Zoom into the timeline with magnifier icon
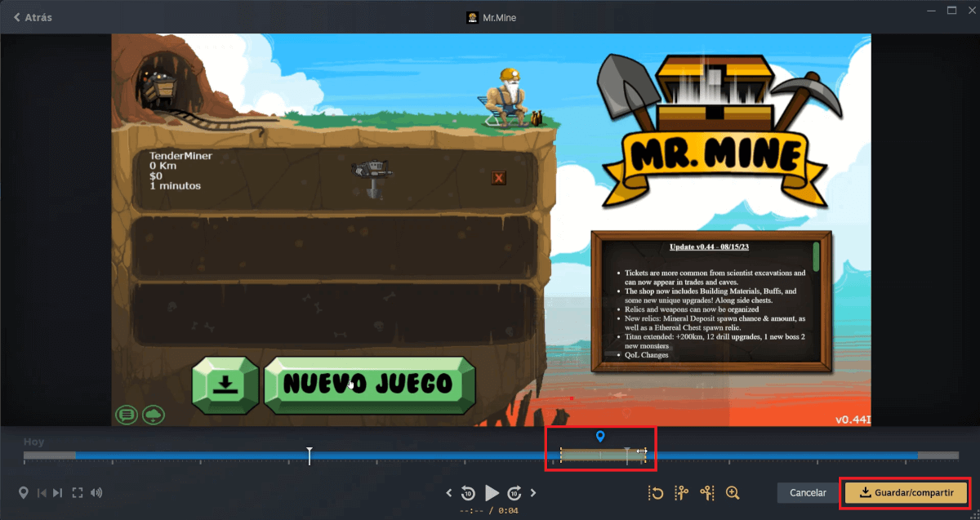The image size is (980, 520). pos(733,492)
